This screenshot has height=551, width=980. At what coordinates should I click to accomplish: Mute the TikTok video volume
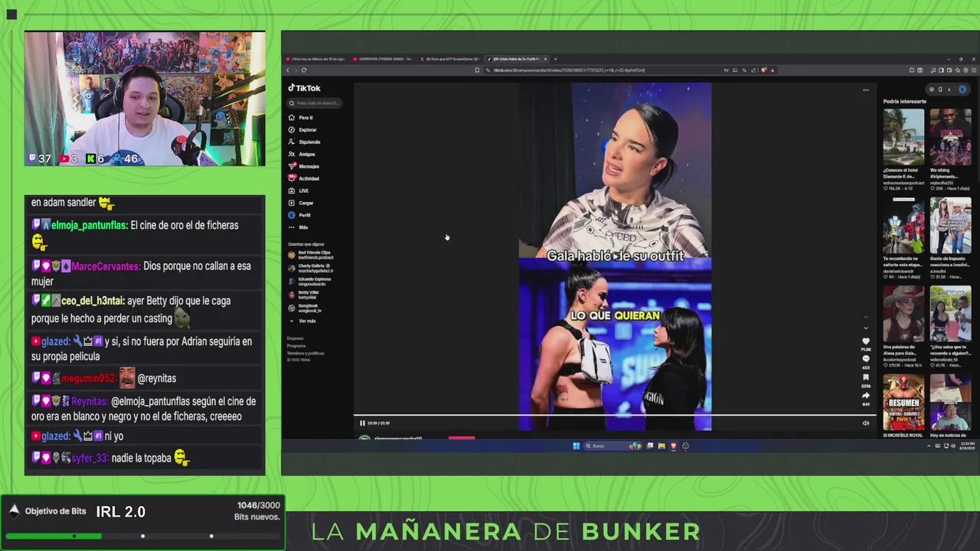(866, 423)
